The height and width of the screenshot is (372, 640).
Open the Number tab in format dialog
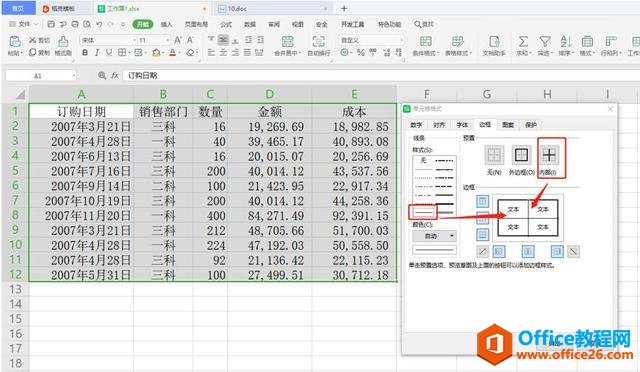pyautogui.click(x=416, y=125)
